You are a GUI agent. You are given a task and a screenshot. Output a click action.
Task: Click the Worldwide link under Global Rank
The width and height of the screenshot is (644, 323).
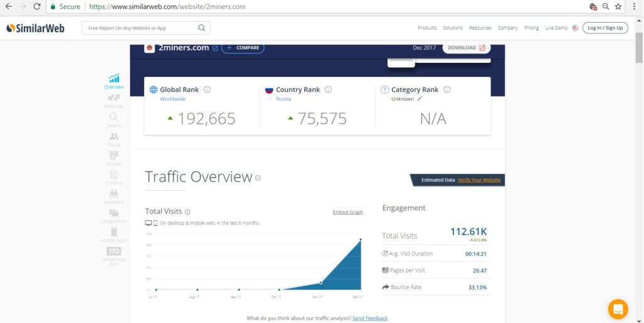172,99
